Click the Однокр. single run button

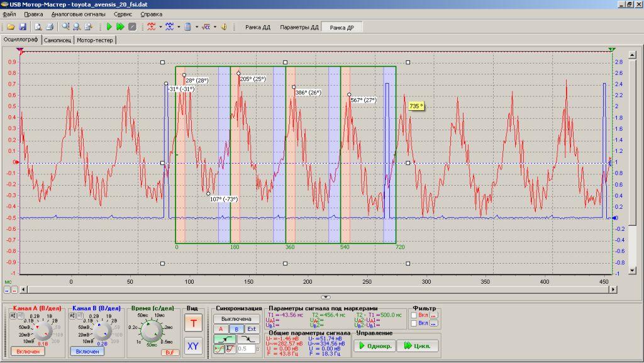pyautogui.click(x=374, y=345)
